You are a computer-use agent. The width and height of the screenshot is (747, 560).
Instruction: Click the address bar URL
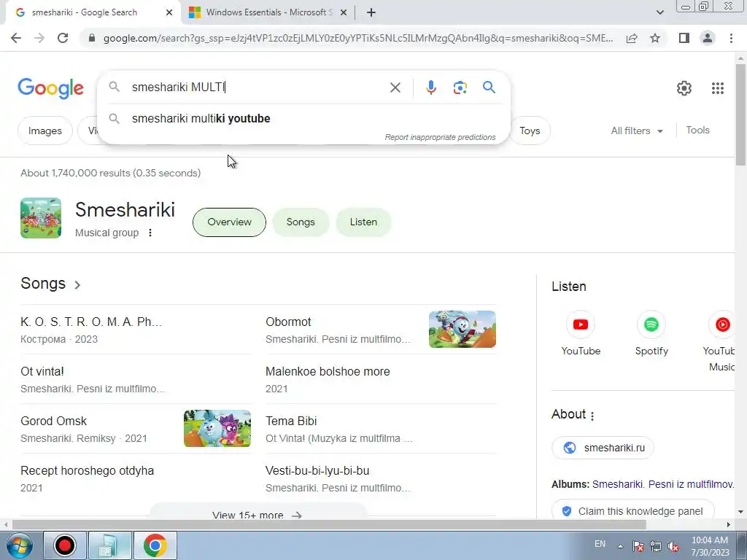pyautogui.click(x=358, y=38)
